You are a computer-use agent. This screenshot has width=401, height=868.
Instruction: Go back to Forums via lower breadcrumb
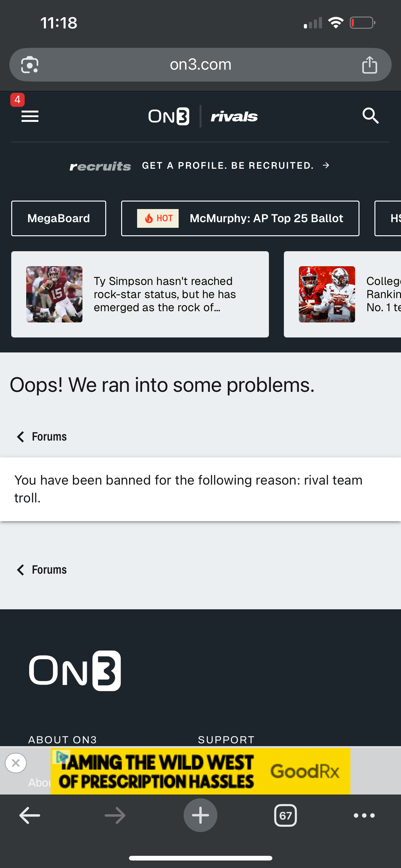click(x=42, y=570)
